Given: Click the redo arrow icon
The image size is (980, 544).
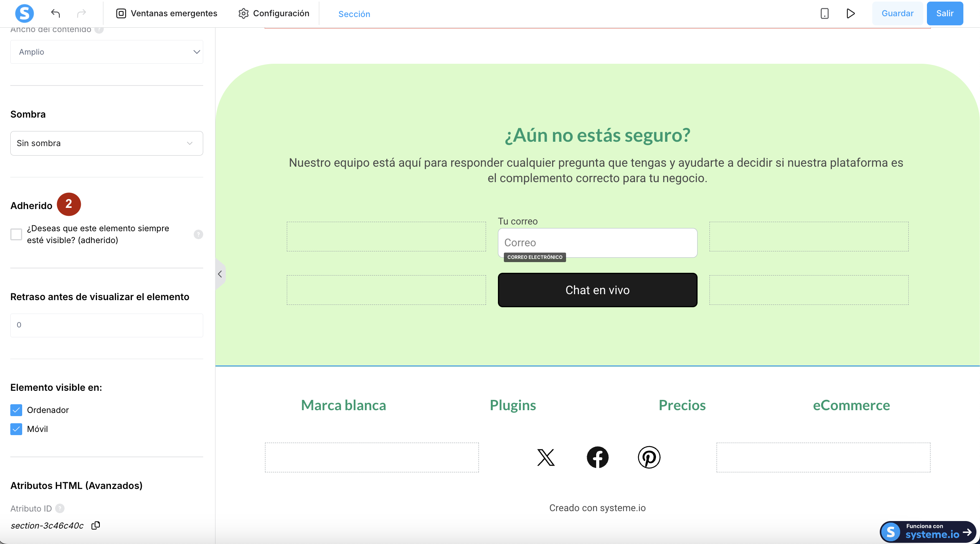Looking at the screenshot, I should (82, 13).
